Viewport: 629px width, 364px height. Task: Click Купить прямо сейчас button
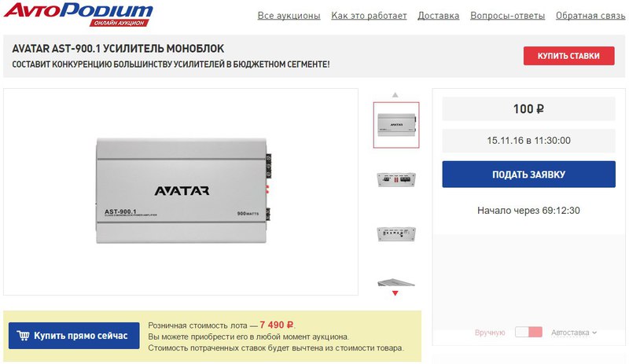tap(74, 336)
